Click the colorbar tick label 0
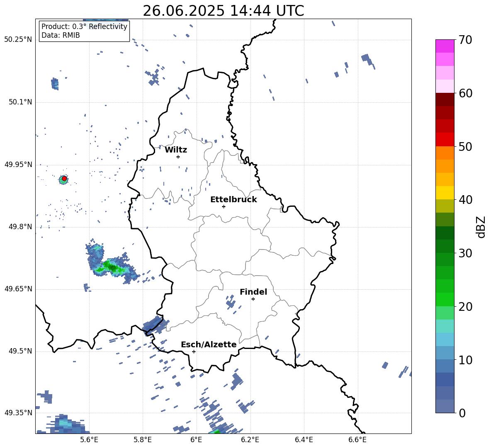The image size is (491, 448). click(462, 413)
